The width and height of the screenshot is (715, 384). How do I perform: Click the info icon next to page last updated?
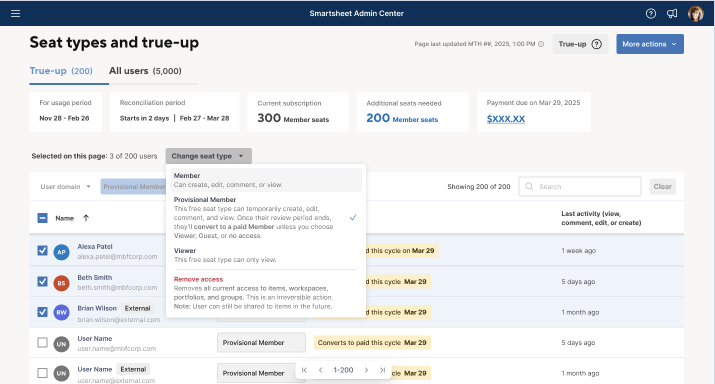click(541, 44)
